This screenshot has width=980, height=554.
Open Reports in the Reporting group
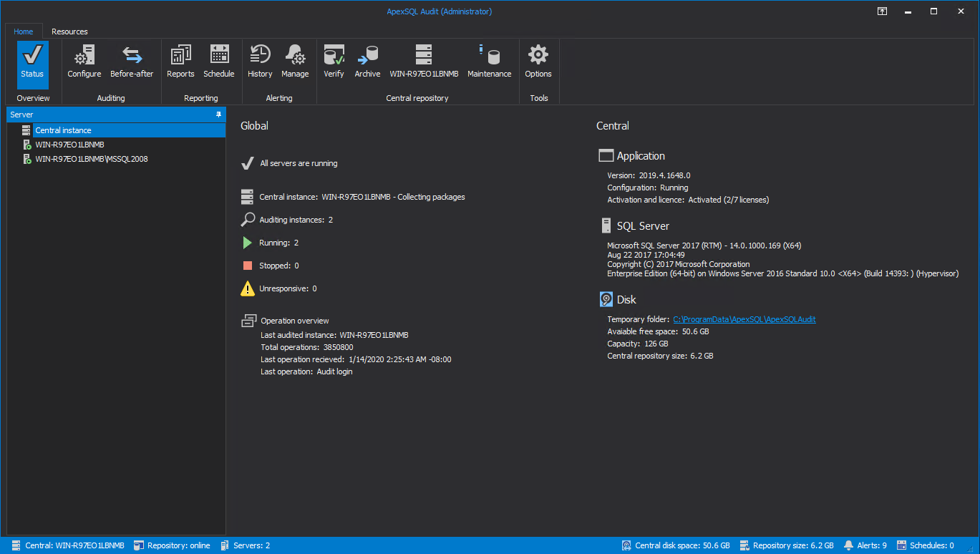point(180,64)
